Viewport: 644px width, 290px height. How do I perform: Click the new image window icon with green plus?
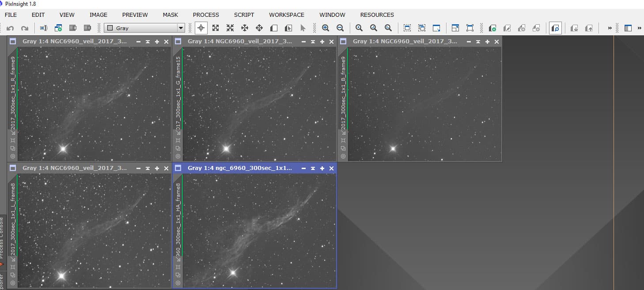pyautogui.click(x=58, y=28)
